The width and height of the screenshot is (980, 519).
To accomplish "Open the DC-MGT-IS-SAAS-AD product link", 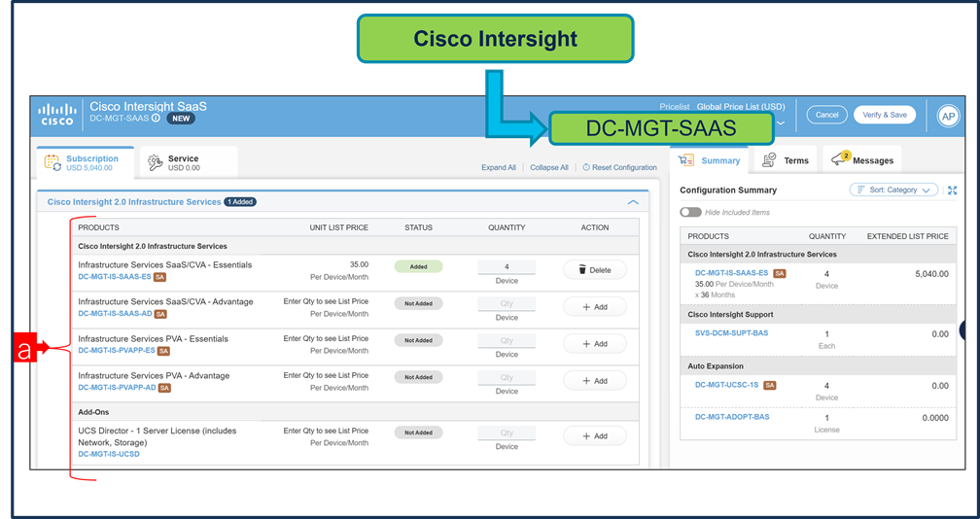I will click(x=115, y=314).
